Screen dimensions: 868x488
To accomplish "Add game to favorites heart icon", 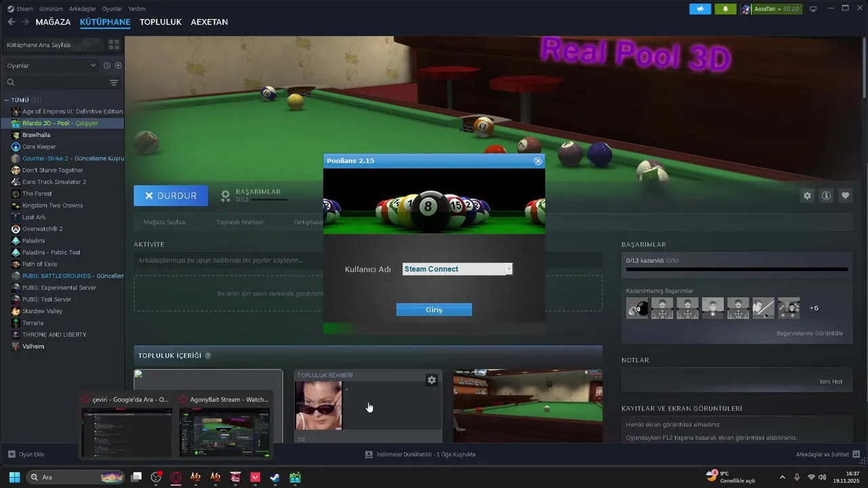I will 845,195.
